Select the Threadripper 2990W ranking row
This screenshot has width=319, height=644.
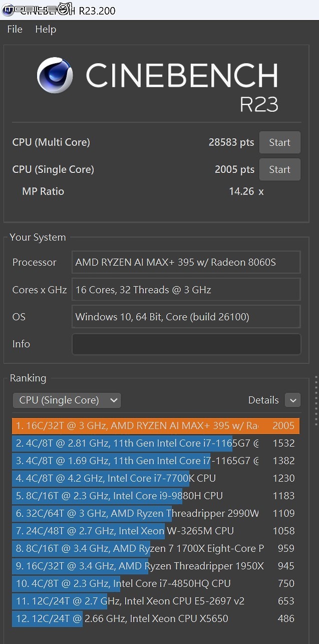pyautogui.click(x=156, y=514)
